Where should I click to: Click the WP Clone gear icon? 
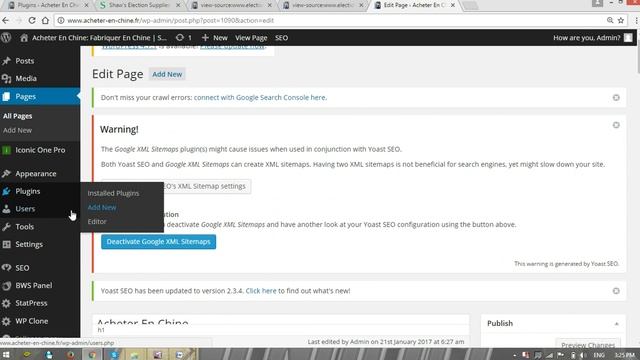6,321
